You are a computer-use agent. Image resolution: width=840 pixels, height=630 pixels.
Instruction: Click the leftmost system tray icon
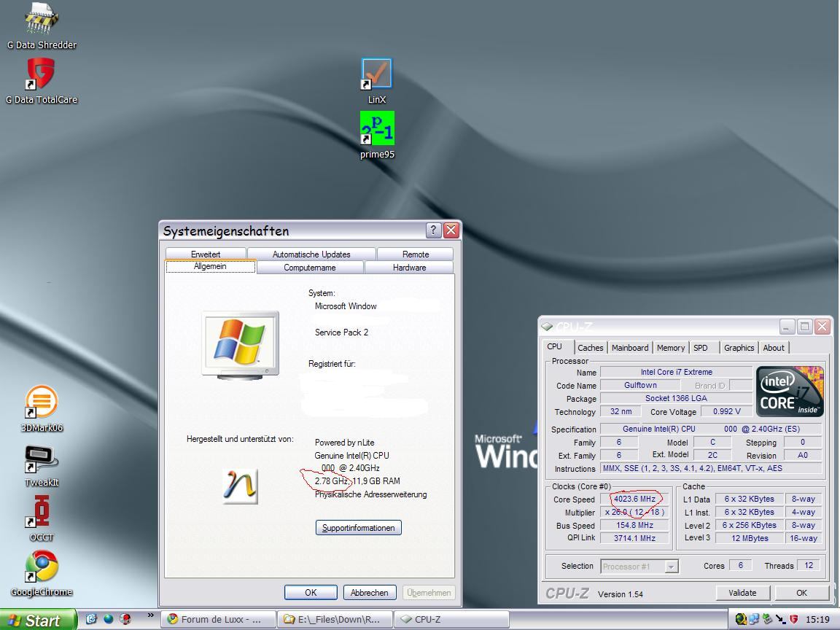tap(741, 619)
